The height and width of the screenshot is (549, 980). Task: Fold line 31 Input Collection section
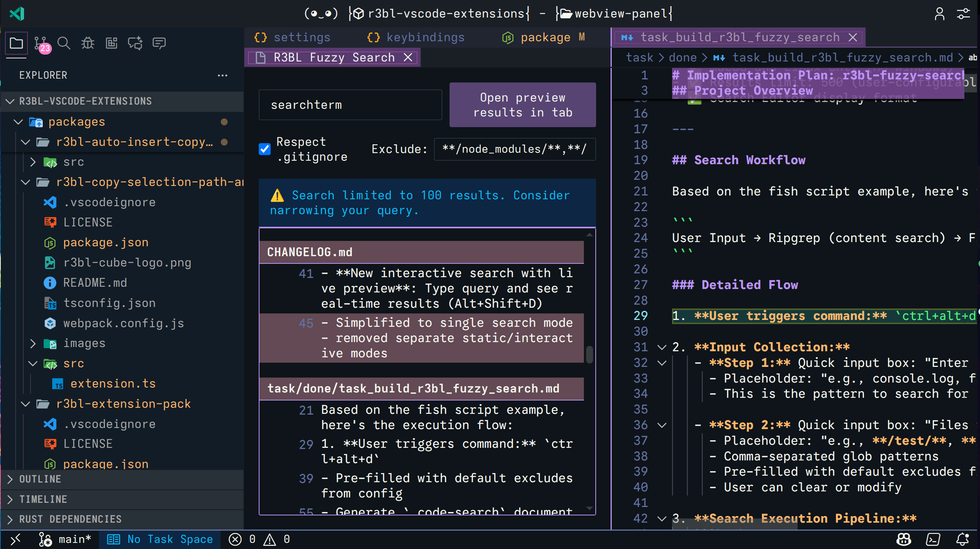click(x=662, y=347)
